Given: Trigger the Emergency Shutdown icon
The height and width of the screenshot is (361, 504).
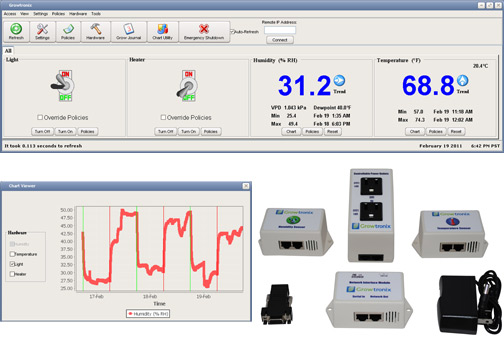Looking at the screenshot, I should coord(204,32).
